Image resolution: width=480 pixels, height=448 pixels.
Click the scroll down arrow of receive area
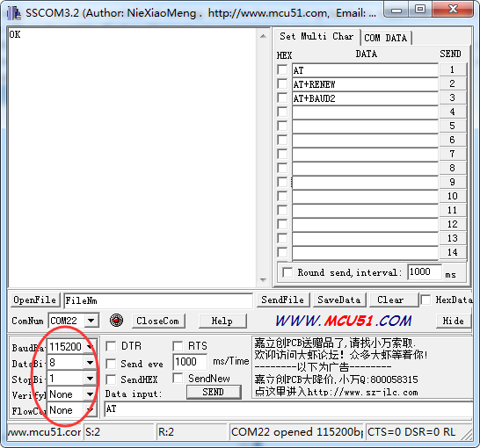263,280
